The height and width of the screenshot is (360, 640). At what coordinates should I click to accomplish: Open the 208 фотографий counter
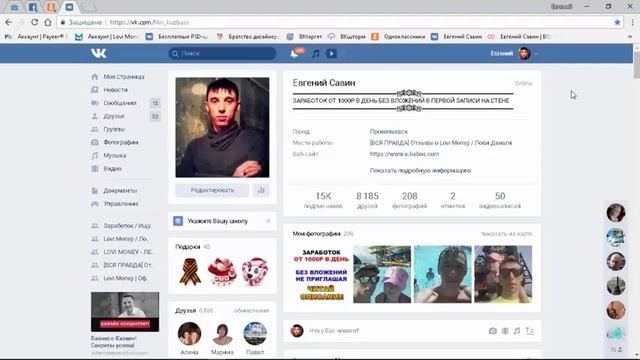click(x=409, y=200)
